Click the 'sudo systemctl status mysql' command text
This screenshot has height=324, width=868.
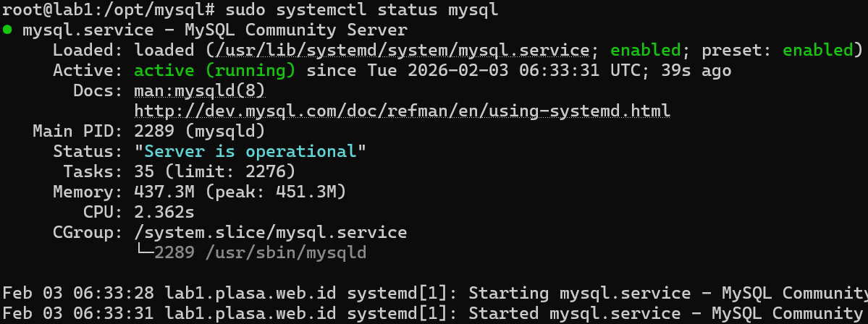pos(362,10)
